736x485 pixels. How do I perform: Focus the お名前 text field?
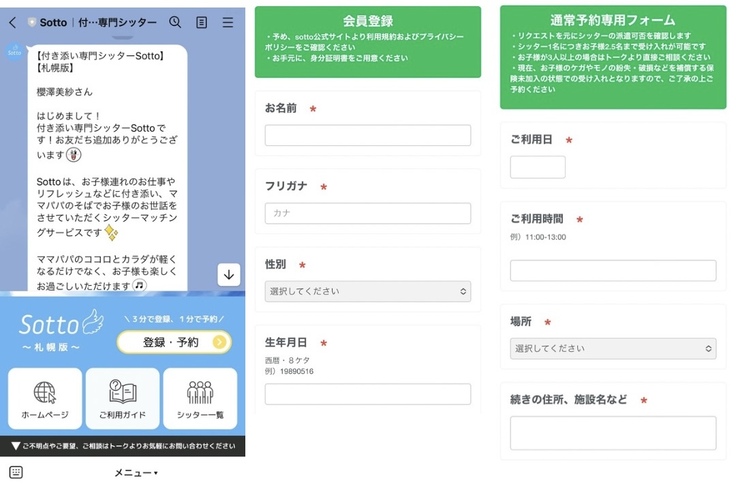point(367,135)
